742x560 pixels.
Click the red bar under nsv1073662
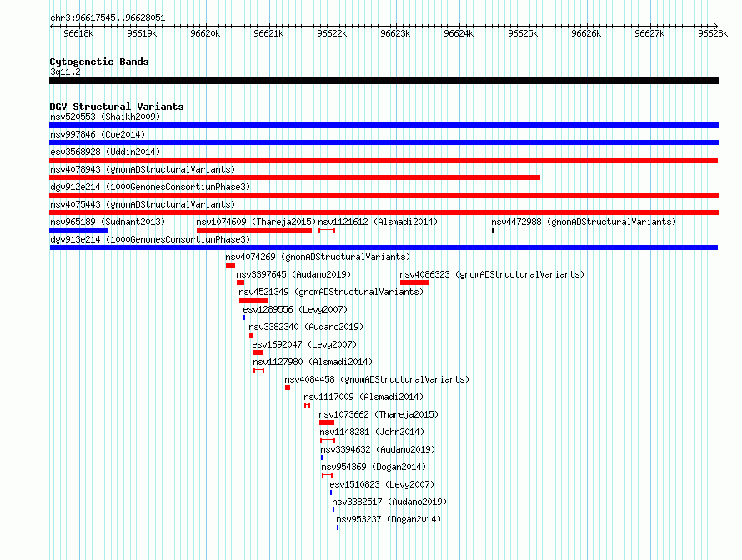click(x=327, y=422)
